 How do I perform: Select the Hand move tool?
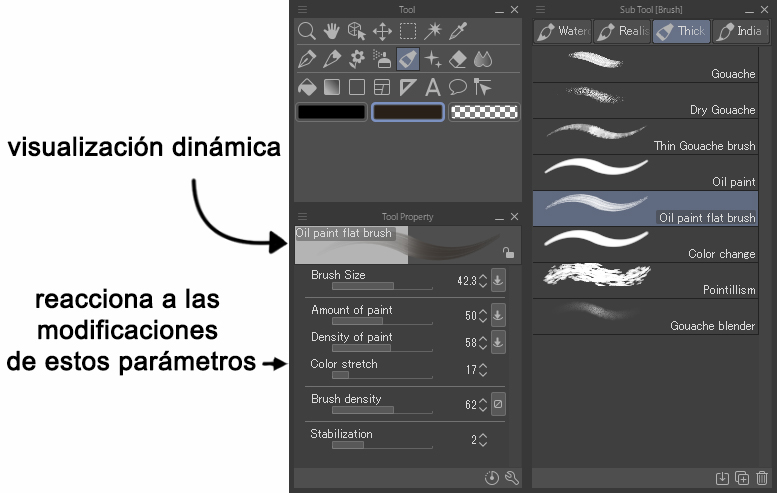[x=331, y=32]
